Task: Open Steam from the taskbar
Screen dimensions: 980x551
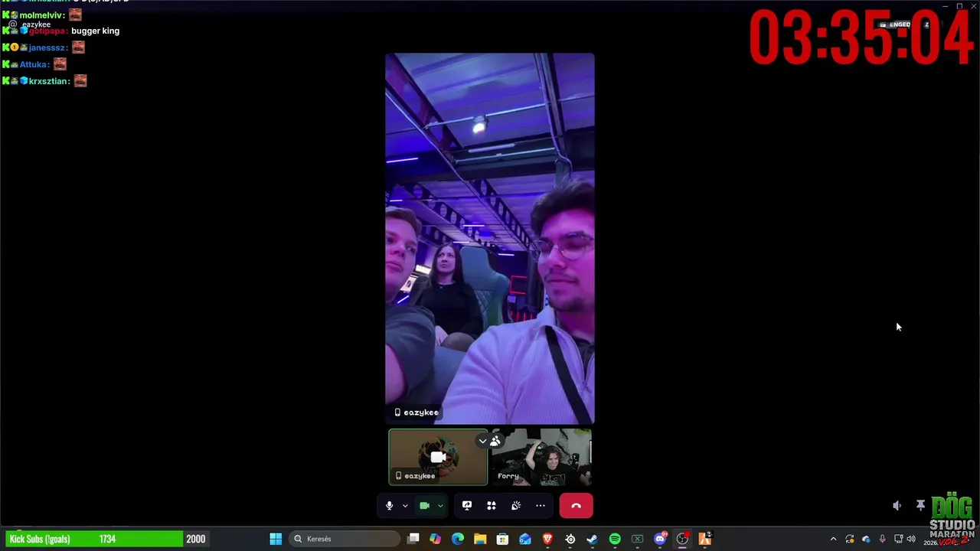Action: (592, 539)
